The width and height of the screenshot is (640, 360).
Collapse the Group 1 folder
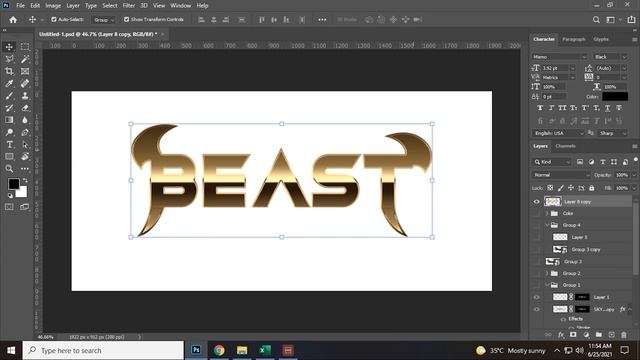(x=547, y=285)
